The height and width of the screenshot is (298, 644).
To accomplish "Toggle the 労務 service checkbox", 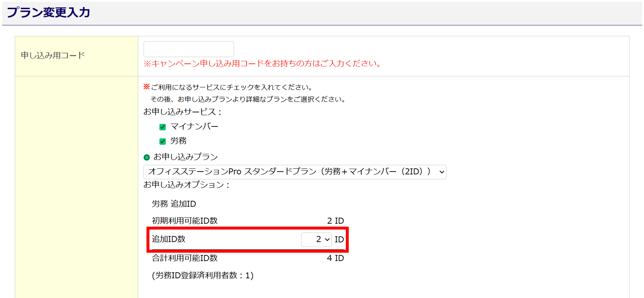I will point(163,141).
